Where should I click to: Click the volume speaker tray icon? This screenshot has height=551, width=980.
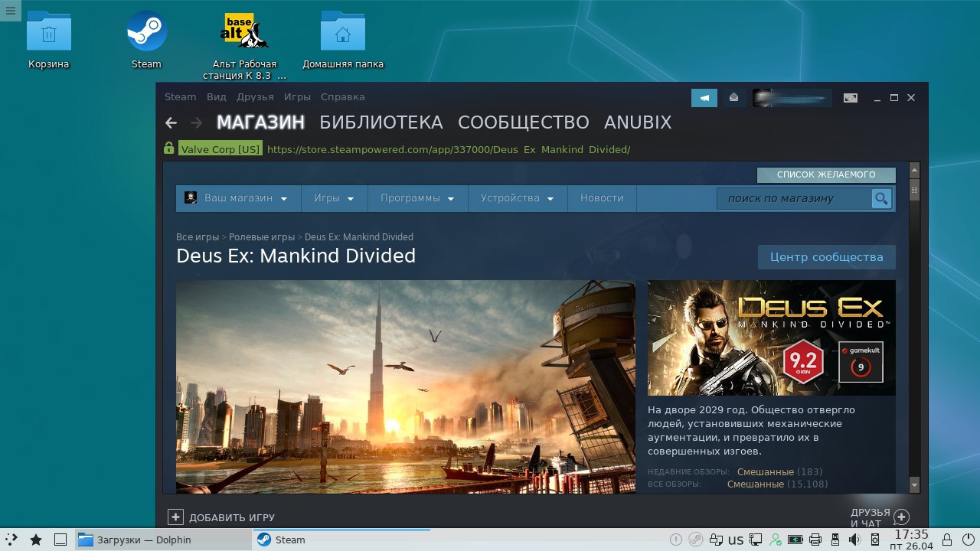pyautogui.click(x=855, y=540)
